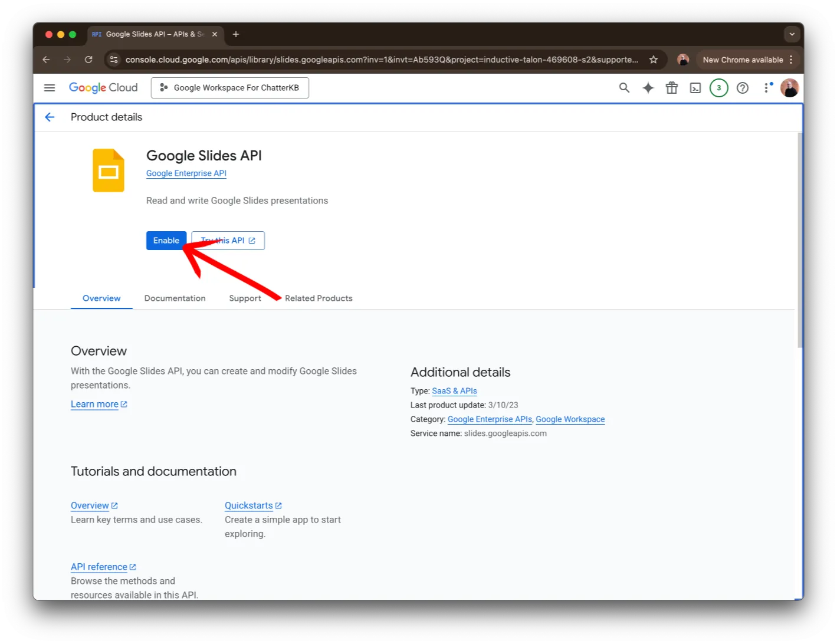Select the Google Slides API browser tab
This screenshot has height=644, width=837.
156,34
